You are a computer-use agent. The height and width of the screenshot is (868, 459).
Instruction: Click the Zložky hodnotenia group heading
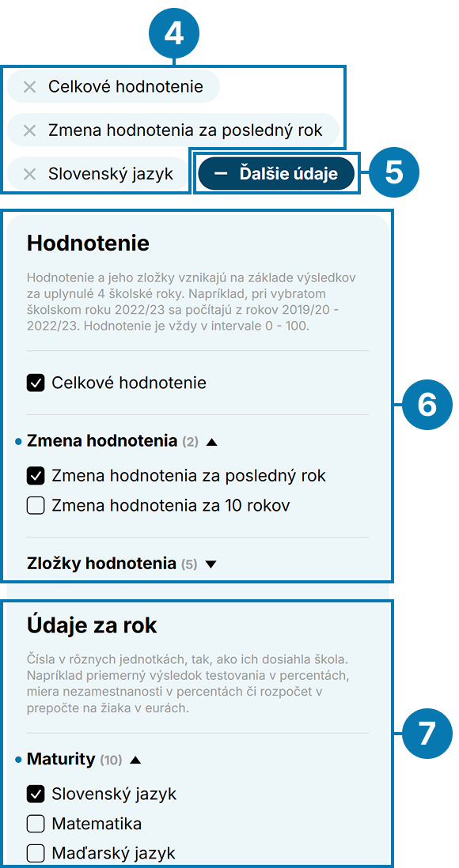tap(101, 564)
